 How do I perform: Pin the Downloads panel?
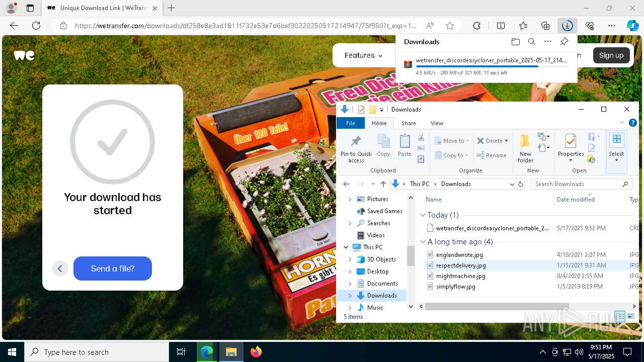[x=565, y=42]
